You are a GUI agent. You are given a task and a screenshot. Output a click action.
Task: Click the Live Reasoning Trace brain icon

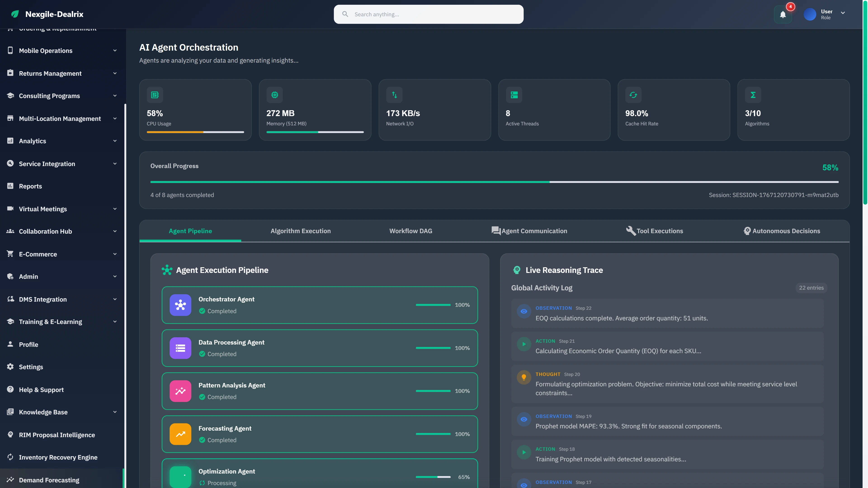coord(517,270)
